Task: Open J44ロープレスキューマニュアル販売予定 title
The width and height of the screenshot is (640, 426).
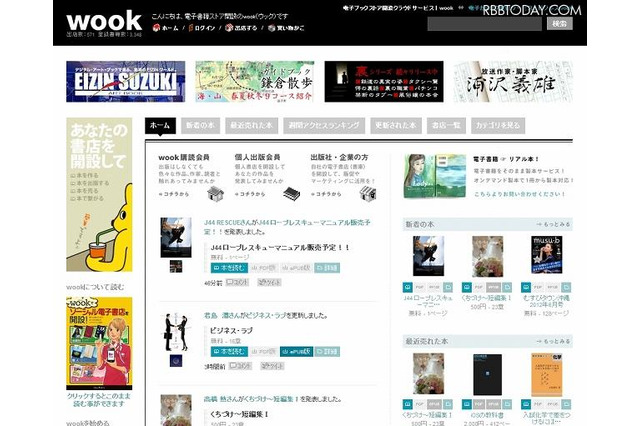Action: 280,247
